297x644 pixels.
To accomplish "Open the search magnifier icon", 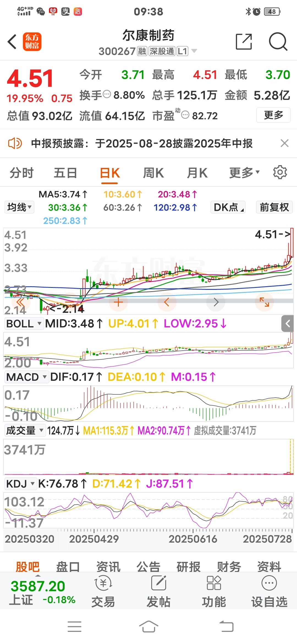I will [278, 42].
